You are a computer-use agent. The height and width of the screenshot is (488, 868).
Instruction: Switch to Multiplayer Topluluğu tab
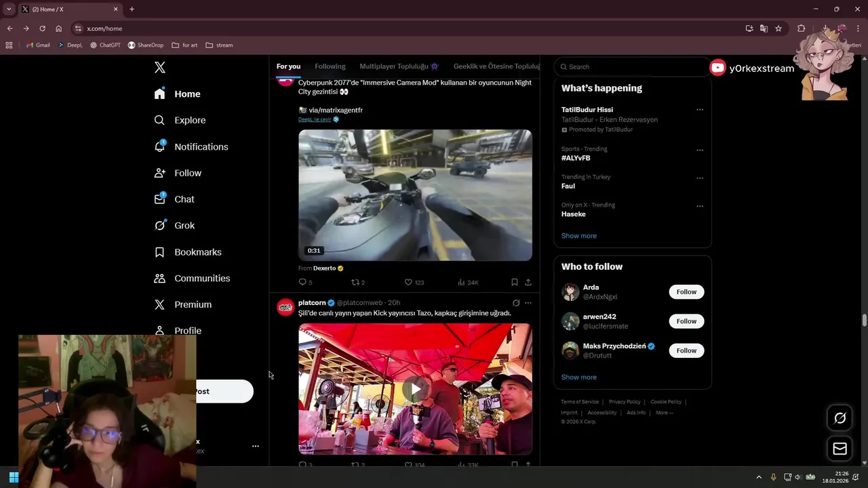(x=399, y=66)
